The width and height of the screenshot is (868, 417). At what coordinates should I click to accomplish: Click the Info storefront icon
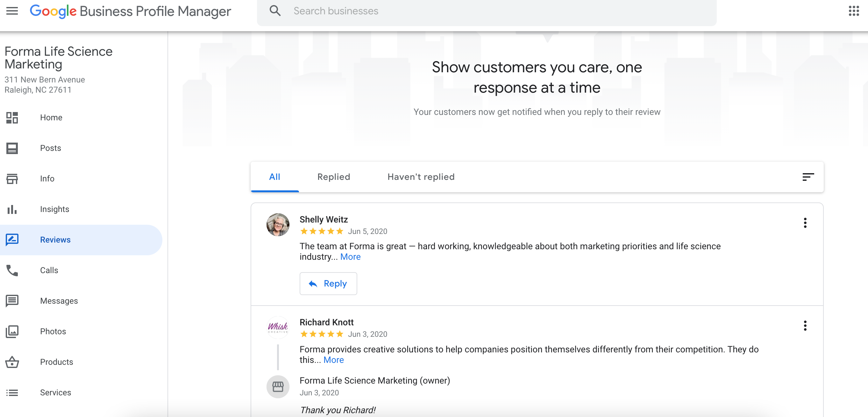[12, 179]
